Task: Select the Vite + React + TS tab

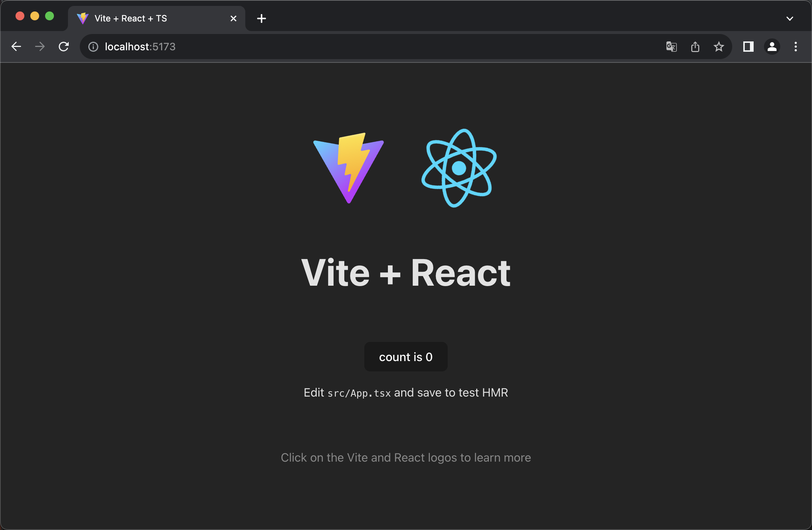Action: (x=157, y=18)
